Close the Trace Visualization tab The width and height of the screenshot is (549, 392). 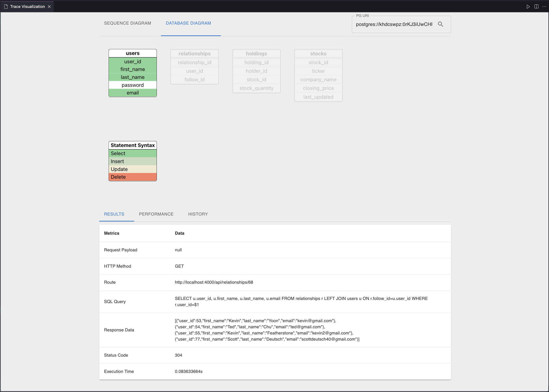[x=49, y=7]
